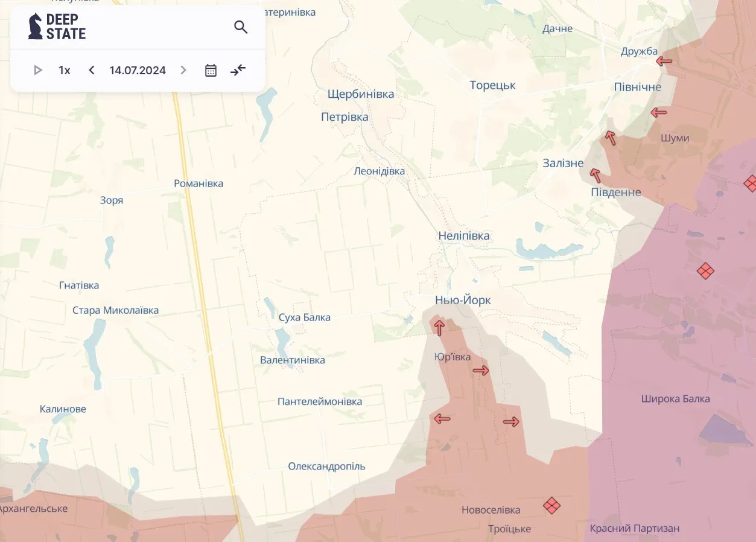Select the Неліпівка place label
Viewport: 756px width, 542px height.
click(x=464, y=236)
